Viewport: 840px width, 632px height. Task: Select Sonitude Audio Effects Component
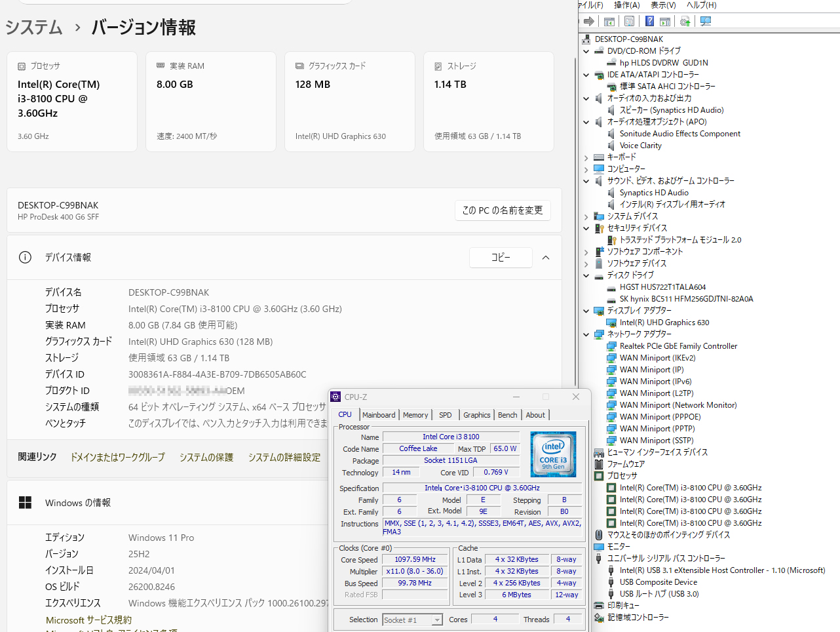click(x=680, y=134)
